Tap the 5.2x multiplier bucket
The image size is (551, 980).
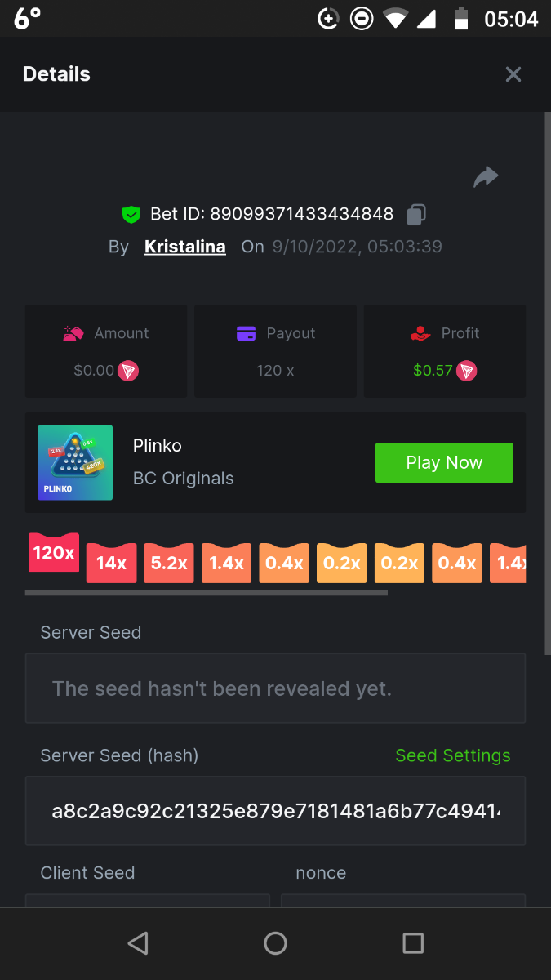169,563
